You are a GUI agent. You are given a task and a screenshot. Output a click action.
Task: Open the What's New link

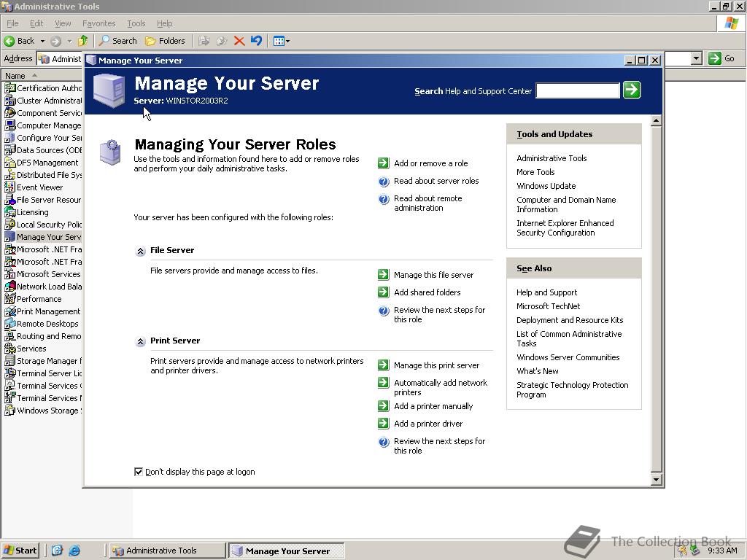[x=538, y=371]
